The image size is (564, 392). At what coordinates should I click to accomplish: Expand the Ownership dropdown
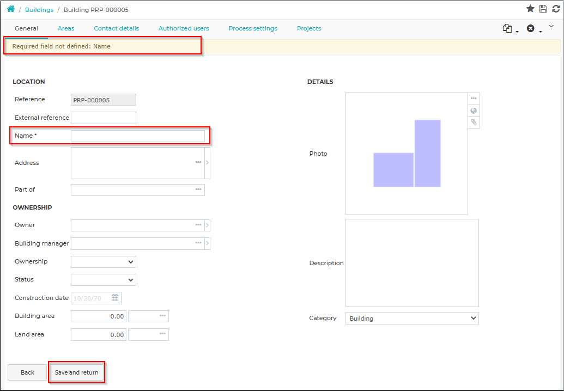click(104, 262)
